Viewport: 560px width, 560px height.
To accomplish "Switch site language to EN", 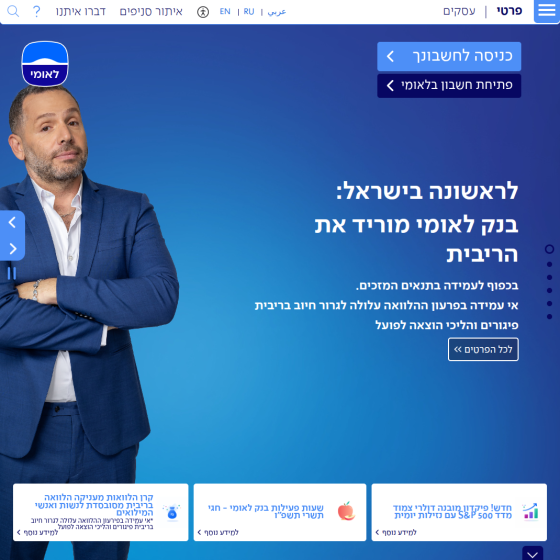I will [x=225, y=12].
